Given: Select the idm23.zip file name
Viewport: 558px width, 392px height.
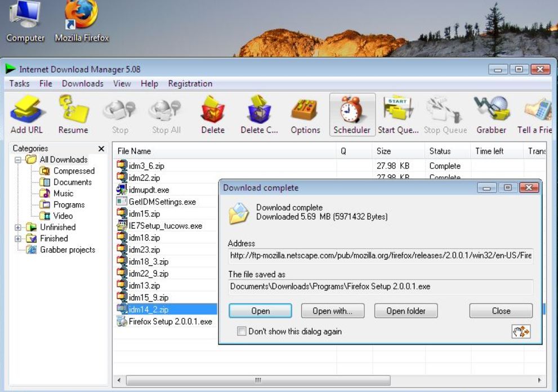Looking at the screenshot, I should click(x=145, y=250).
